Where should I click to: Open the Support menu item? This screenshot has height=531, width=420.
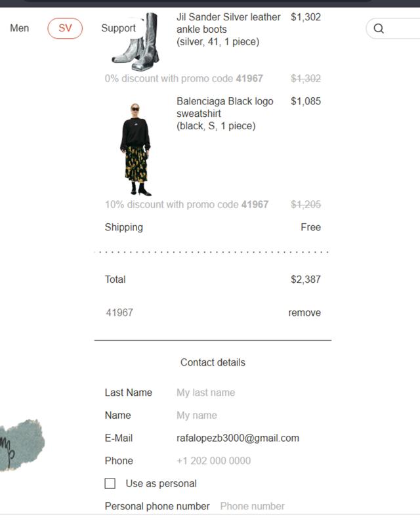(x=118, y=28)
